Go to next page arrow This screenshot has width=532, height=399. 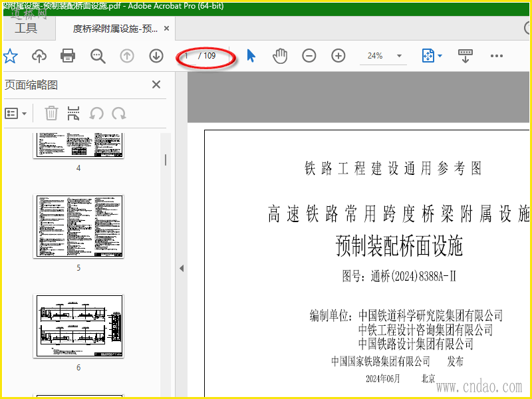click(156, 56)
